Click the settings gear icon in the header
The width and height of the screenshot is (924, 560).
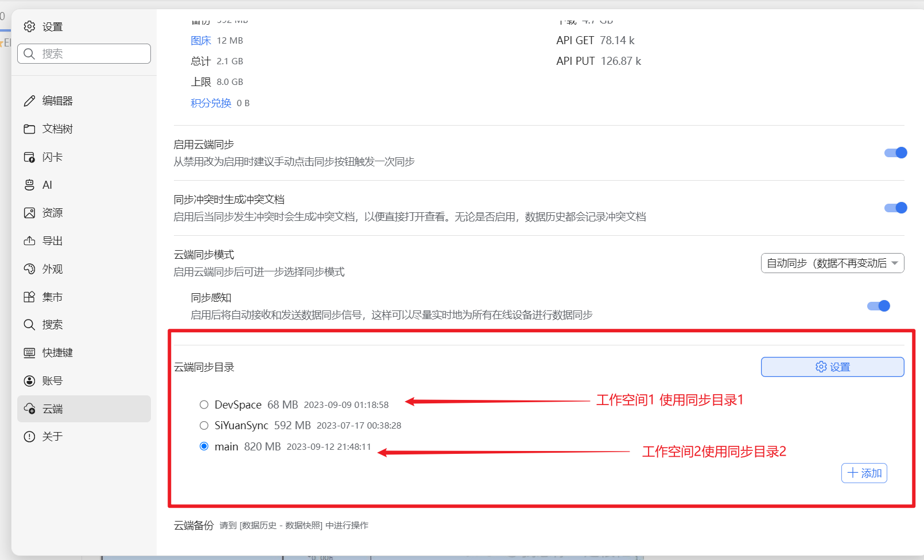29,26
